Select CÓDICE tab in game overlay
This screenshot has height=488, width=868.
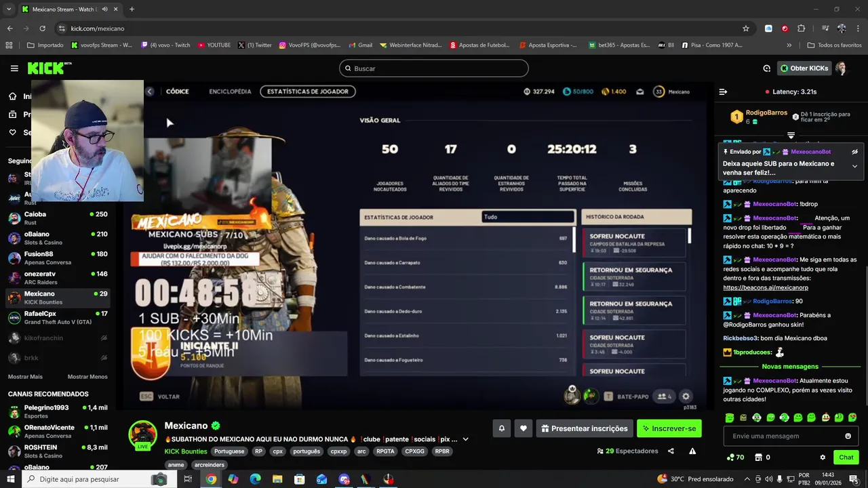pyautogui.click(x=178, y=91)
